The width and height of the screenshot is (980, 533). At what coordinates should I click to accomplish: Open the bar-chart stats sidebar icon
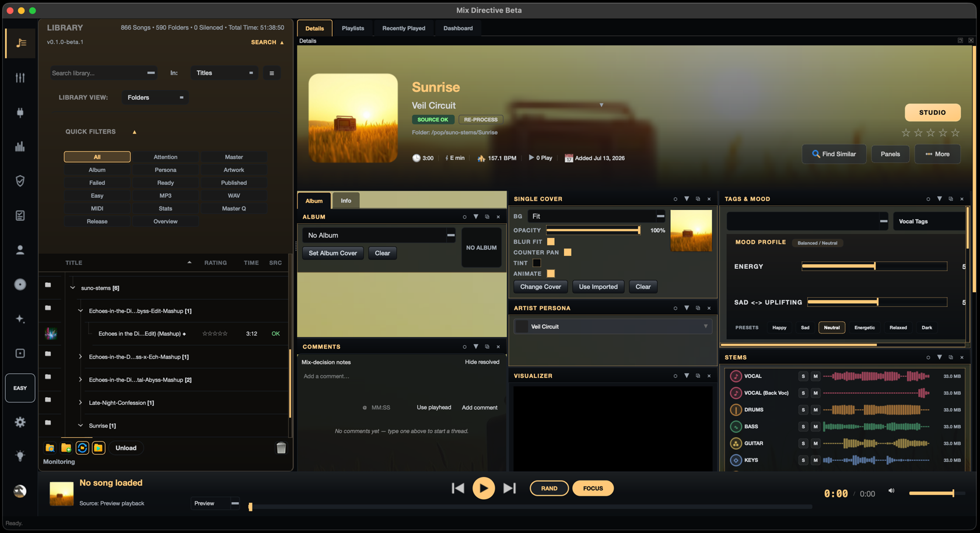[x=20, y=146]
